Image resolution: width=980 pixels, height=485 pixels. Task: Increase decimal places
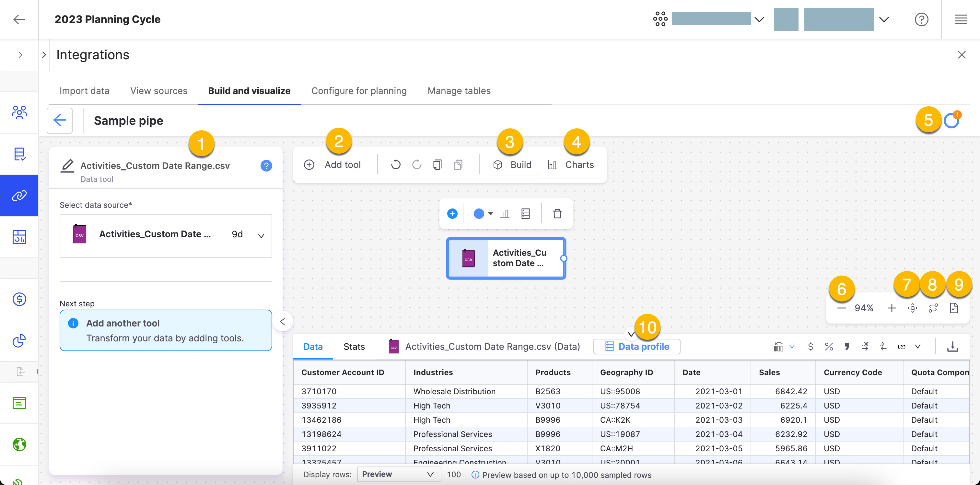(x=865, y=347)
